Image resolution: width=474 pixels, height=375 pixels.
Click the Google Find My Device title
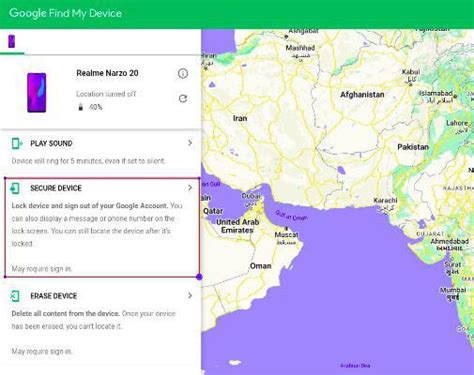(x=65, y=13)
